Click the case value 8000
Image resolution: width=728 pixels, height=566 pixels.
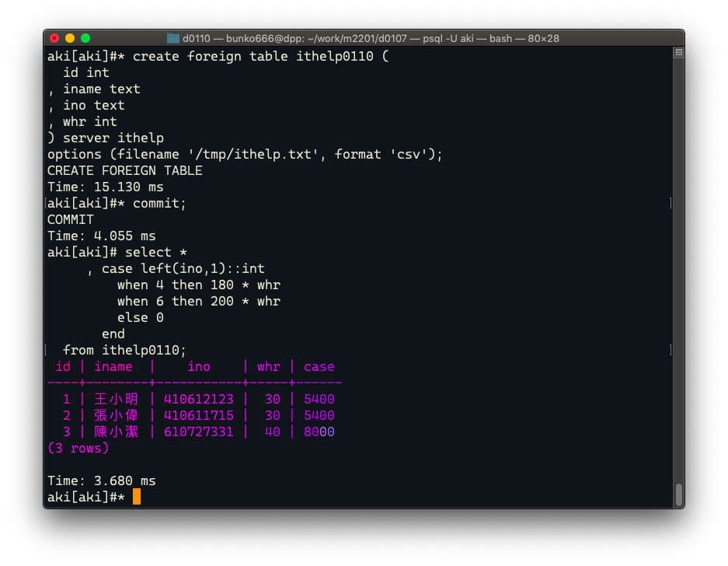(319, 431)
